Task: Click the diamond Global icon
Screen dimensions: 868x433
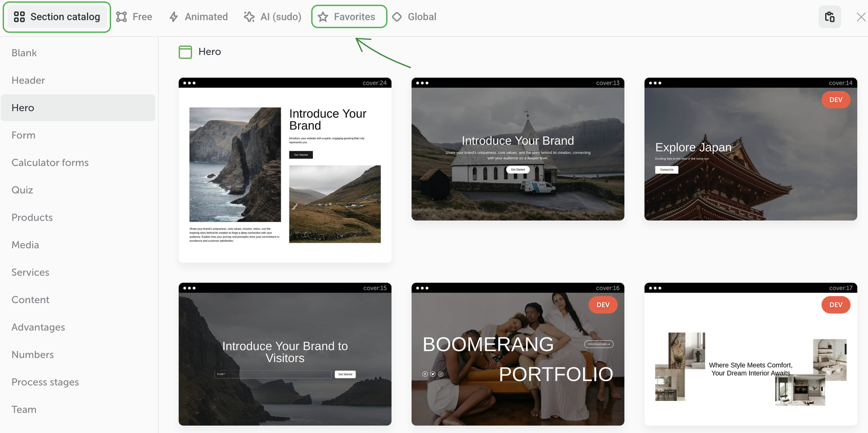Action: [397, 17]
